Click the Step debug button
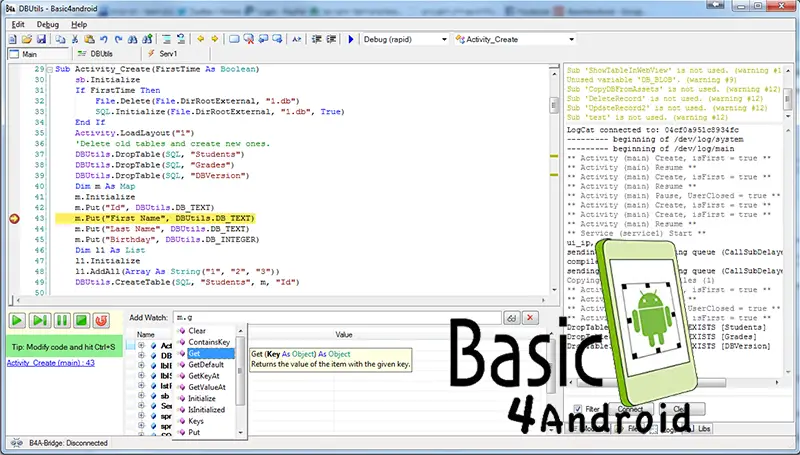 click(40, 320)
